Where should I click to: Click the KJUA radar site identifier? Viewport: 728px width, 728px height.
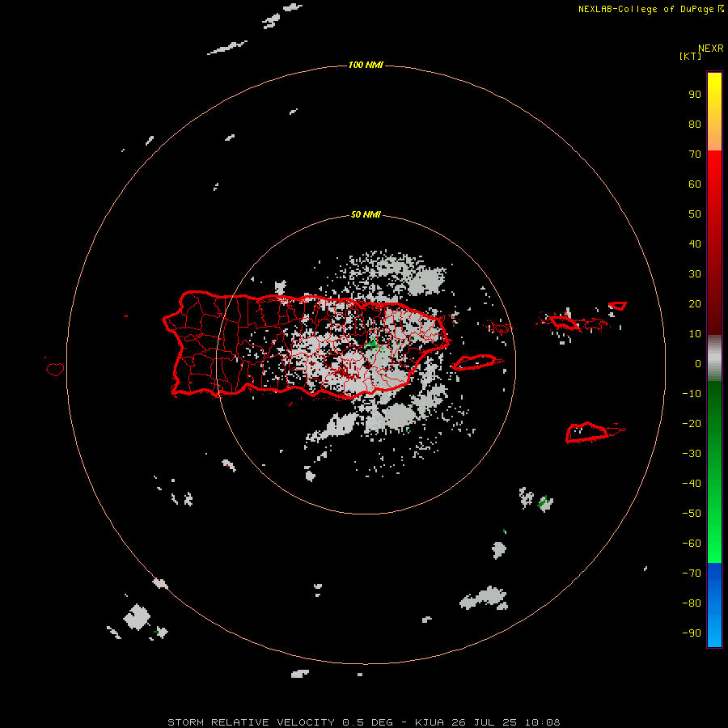tap(430, 722)
